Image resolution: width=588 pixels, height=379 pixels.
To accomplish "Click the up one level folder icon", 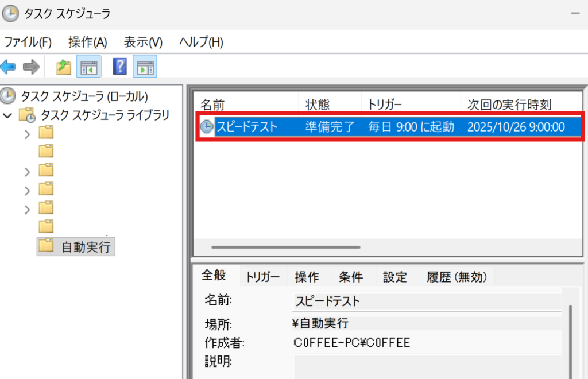I will tap(63, 67).
